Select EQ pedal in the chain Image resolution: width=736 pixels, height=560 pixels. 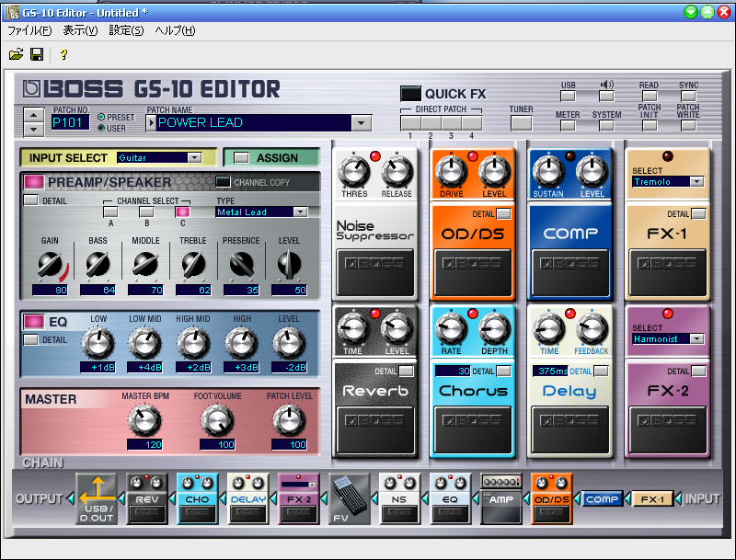450,499
